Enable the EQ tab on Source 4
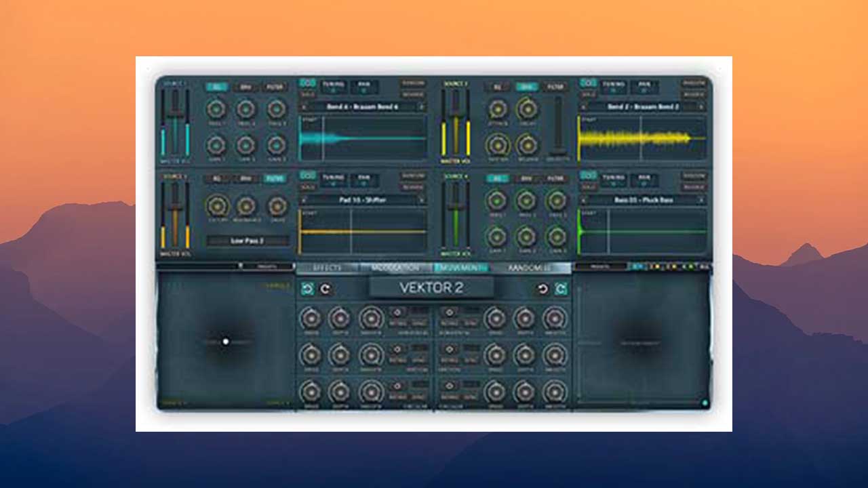This screenshot has width=868, height=488. tap(498, 178)
